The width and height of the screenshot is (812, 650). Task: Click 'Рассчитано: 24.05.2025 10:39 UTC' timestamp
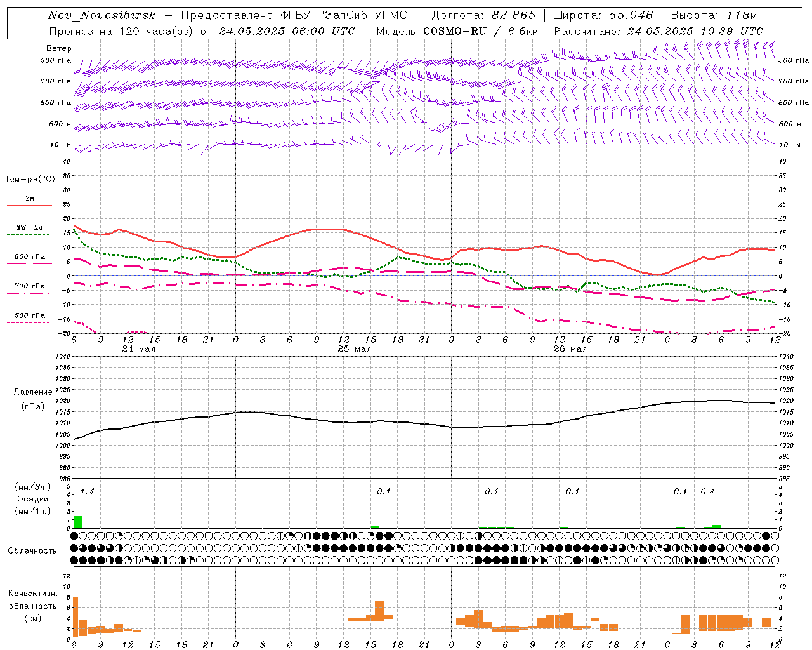pos(658,31)
